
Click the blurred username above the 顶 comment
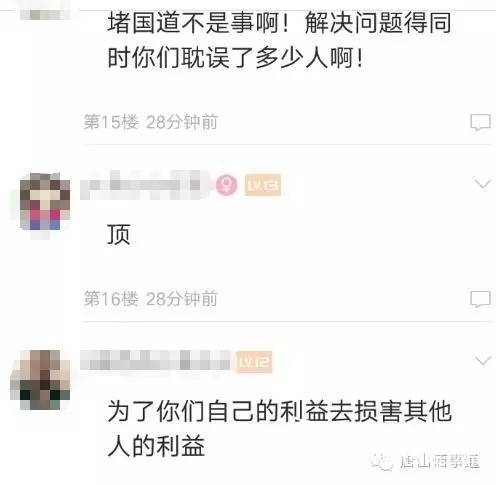pos(143,185)
